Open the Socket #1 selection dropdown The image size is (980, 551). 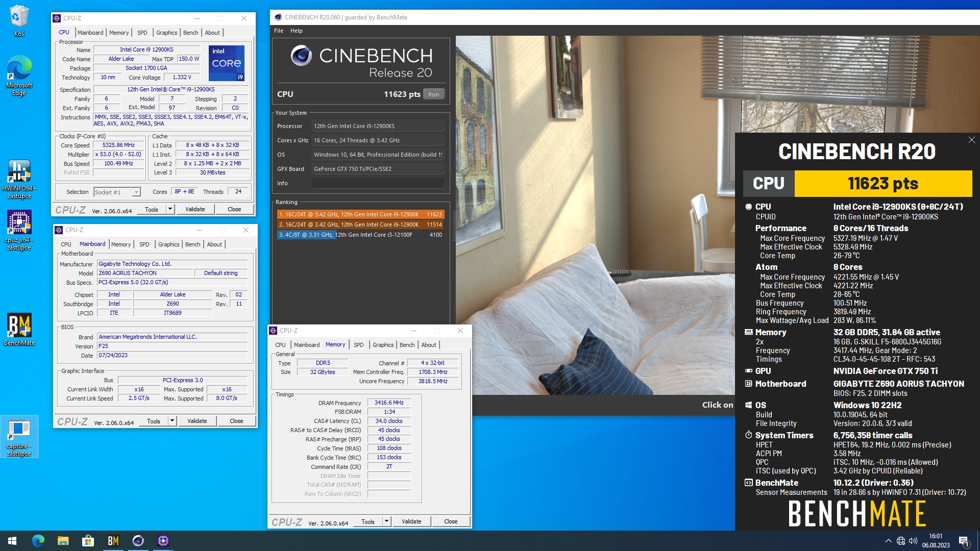tap(117, 192)
